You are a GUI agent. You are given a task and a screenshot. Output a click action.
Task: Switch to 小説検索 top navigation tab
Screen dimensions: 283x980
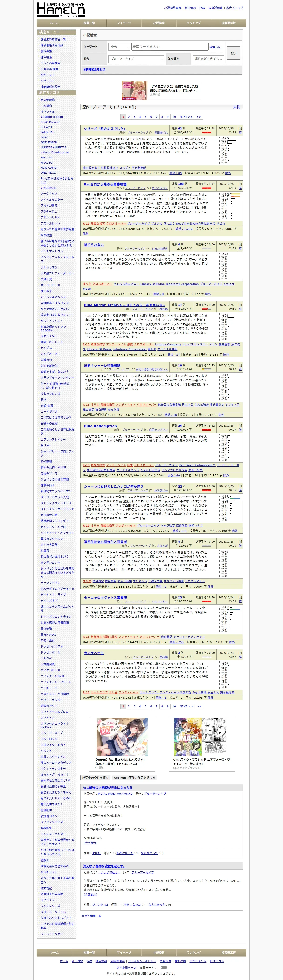tap(159, 23)
